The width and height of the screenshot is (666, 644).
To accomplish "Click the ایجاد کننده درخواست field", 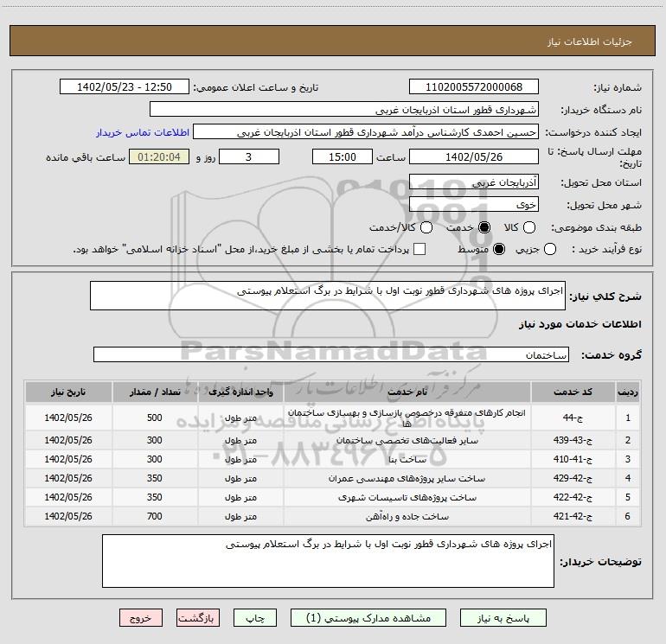I will coord(366,132).
